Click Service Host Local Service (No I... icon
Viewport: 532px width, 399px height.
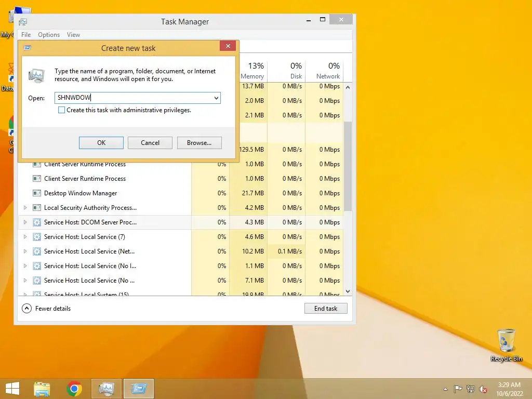(37, 266)
